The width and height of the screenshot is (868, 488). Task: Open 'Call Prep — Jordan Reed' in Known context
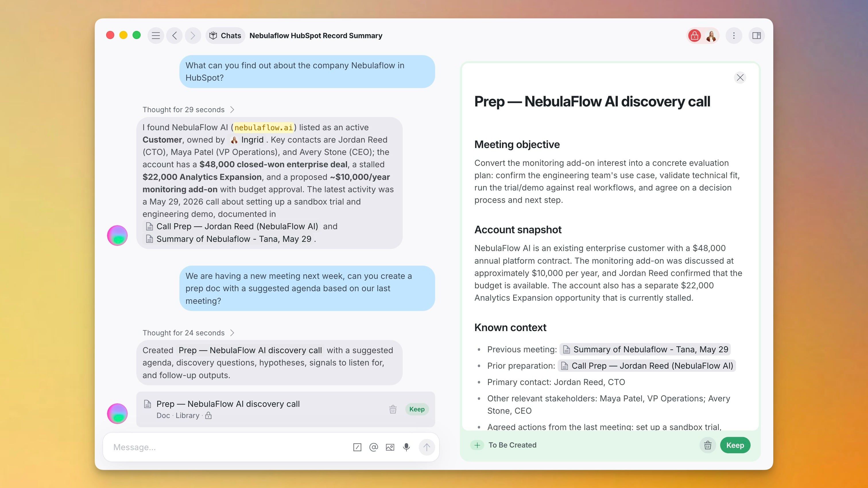click(647, 366)
